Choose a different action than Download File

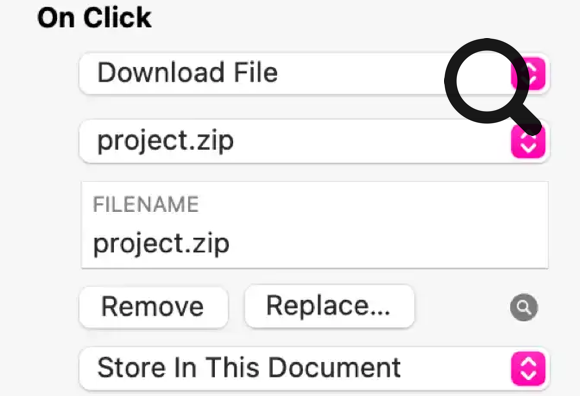pos(314,73)
